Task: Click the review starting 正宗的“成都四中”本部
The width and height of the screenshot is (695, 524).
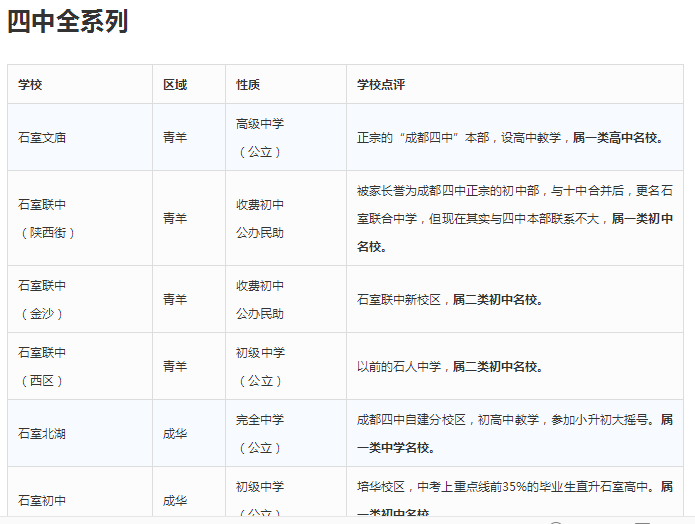Action: click(510, 138)
